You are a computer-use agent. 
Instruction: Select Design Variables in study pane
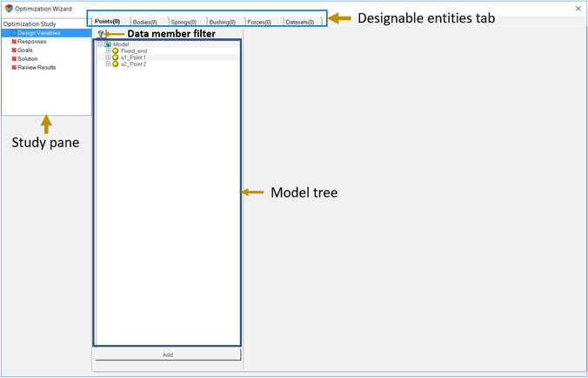[x=39, y=33]
